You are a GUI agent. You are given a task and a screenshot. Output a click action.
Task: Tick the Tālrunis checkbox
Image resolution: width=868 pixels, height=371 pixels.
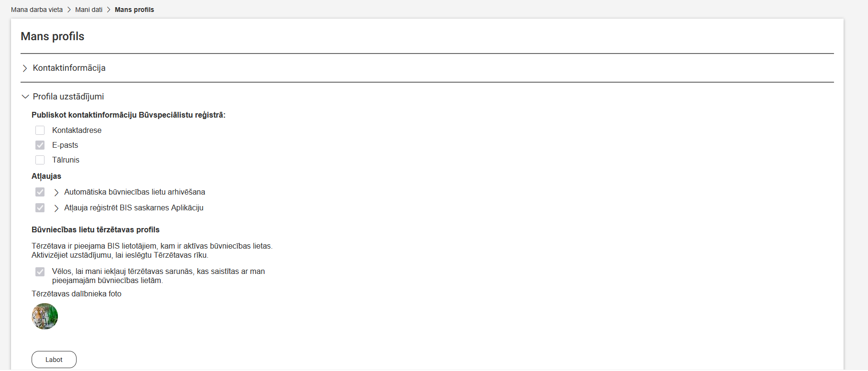pyautogui.click(x=40, y=160)
